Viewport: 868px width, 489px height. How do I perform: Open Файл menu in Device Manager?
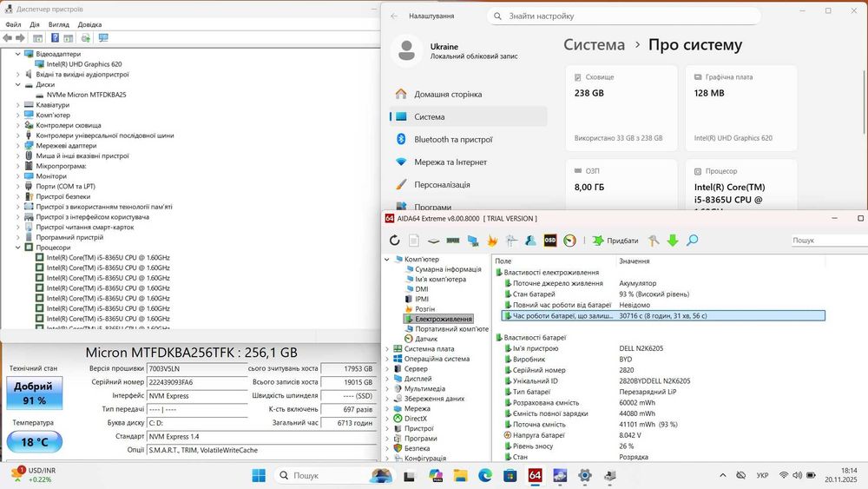click(x=13, y=24)
